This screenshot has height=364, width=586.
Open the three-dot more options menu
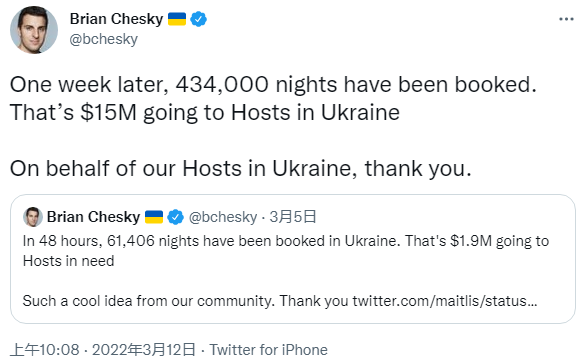click(566, 19)
